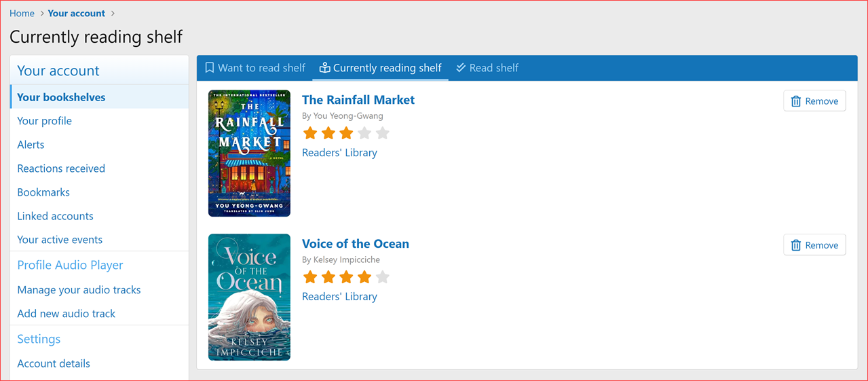The height and width of the screenshot is (381, 868).
Task: Rate The Rainfall Market five stars
Action: 382,133
